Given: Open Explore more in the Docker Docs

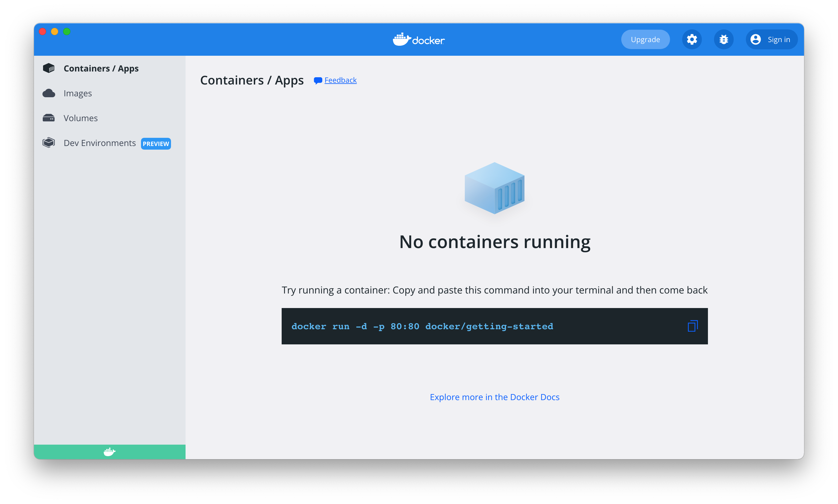Looking at the screenshot, I should pos(494,397).
